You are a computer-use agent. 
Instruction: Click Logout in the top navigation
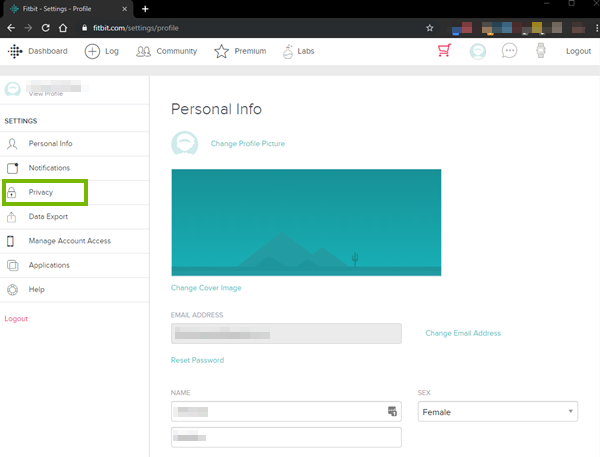click(578, 51)
